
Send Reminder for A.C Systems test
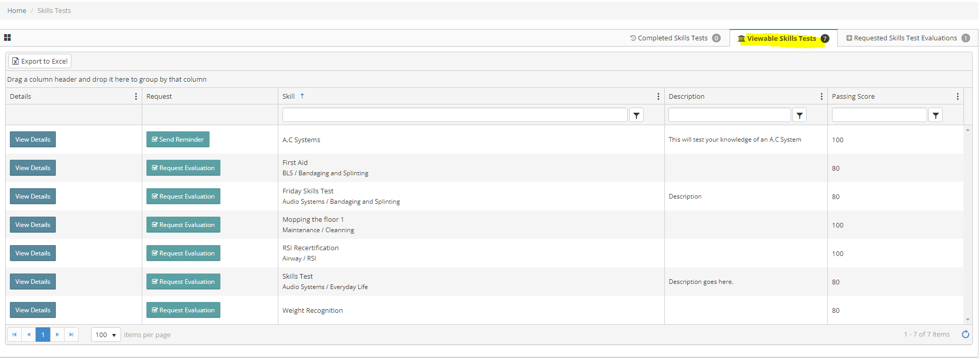[177, 140]
